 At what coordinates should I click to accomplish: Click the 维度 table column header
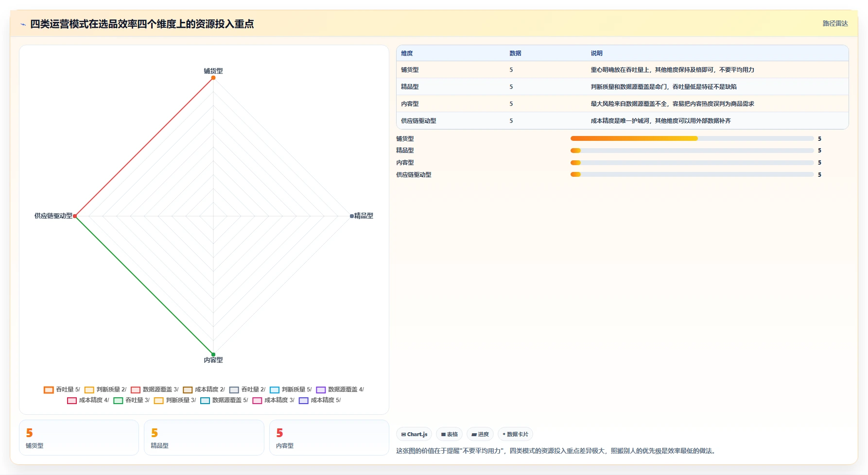coord(407,53)
